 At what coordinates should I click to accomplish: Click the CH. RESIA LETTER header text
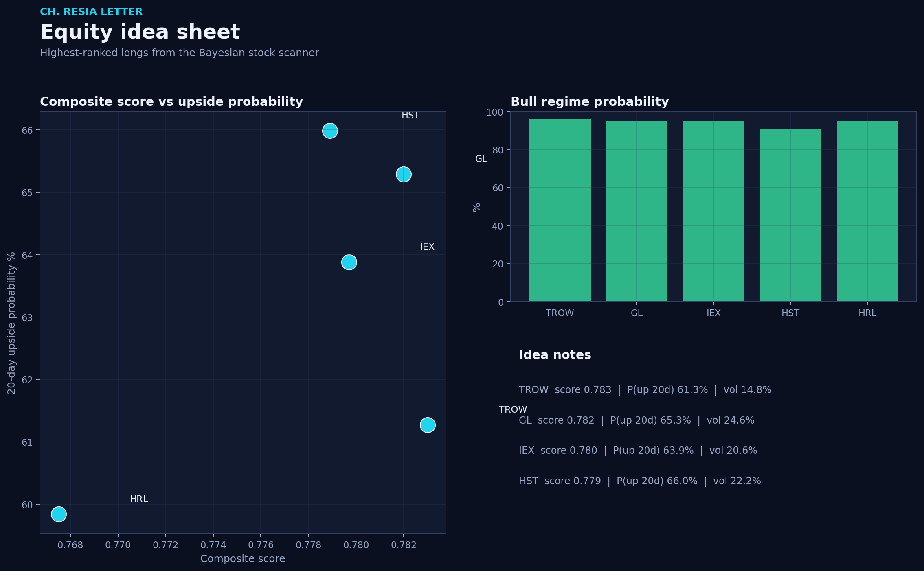[x=91, y=12]
